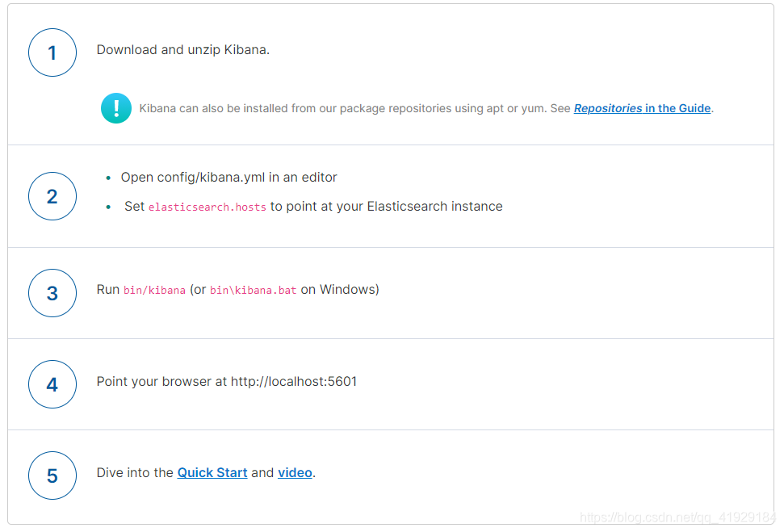Follow the video link in step 5

click(x=295, y=472)
